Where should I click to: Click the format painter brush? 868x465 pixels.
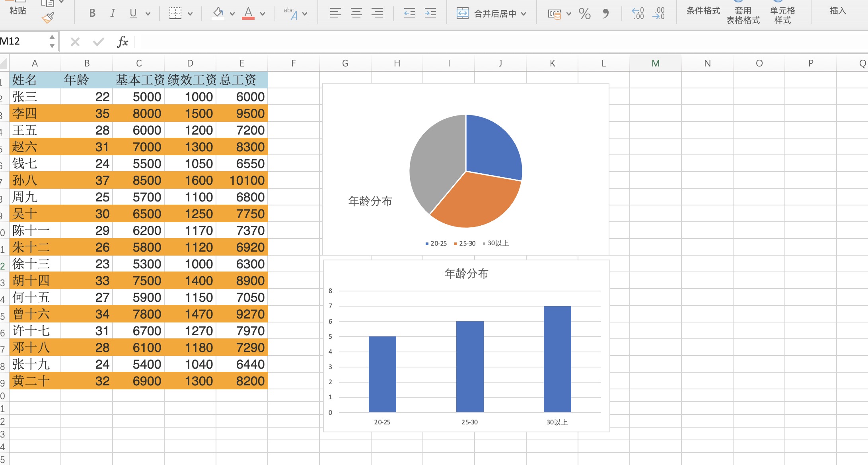(48, 18)
